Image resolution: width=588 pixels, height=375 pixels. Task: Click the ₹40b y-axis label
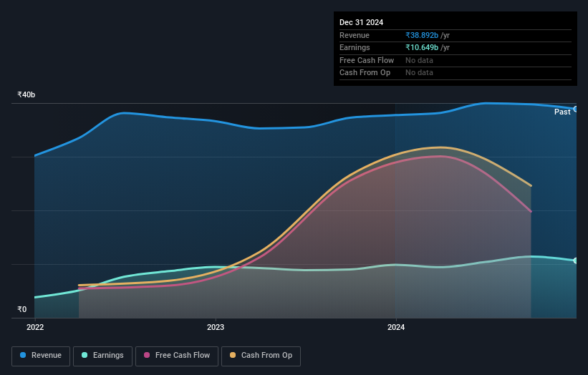[26, 94]
